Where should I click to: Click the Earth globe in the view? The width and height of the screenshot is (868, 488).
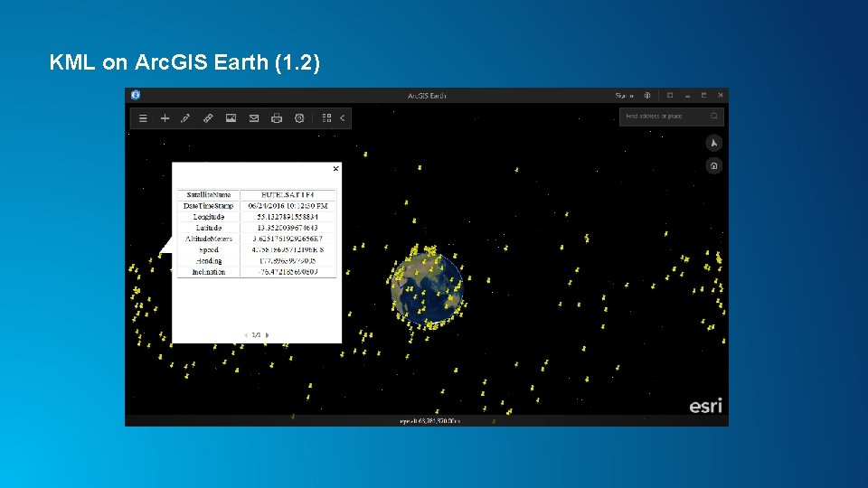[426, 288]
